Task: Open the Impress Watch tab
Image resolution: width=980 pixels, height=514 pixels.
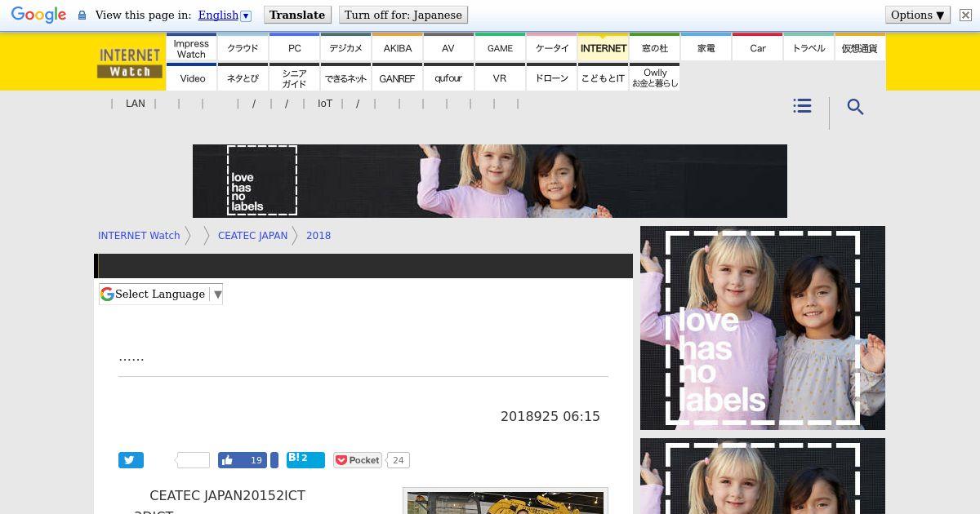Action: pos(191,48)
